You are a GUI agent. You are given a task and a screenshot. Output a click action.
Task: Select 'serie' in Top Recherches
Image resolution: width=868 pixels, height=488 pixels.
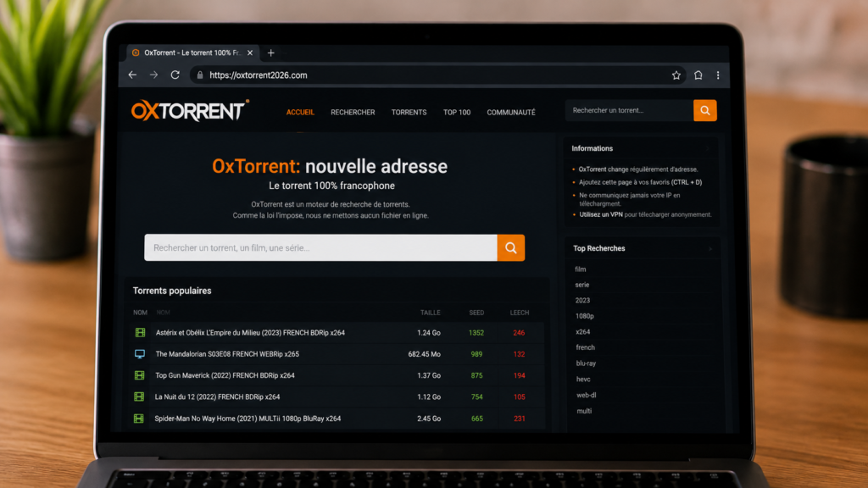click(581, 285)
